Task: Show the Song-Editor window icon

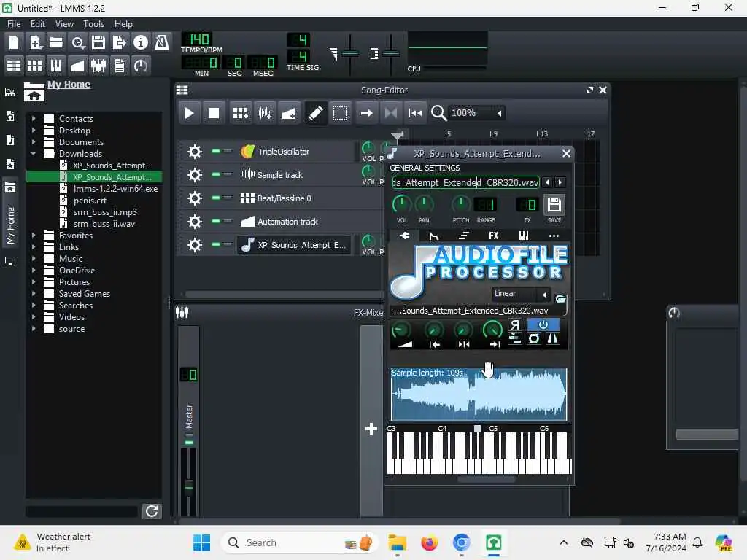Action: [15, 65]
